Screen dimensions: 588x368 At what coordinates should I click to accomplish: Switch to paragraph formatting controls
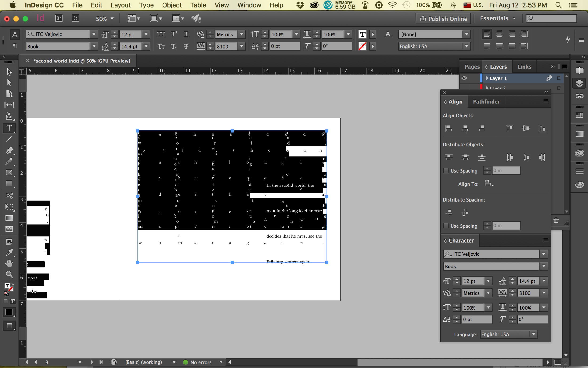(15, 46)
